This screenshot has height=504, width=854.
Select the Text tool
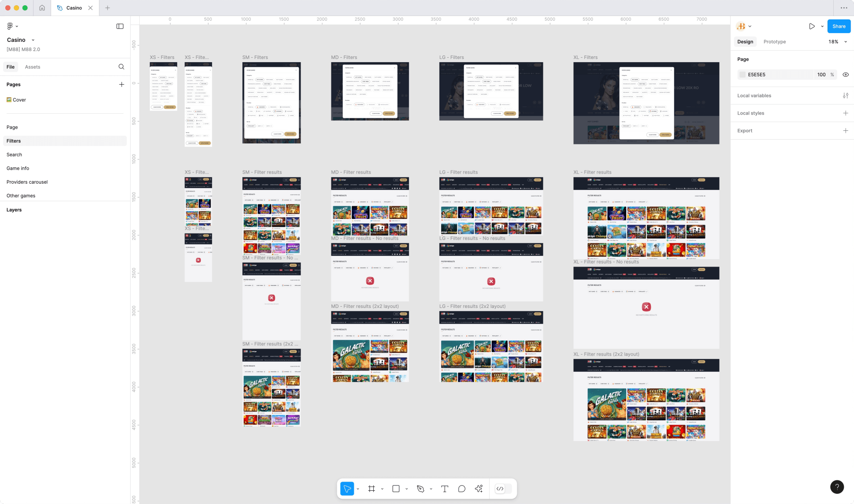[445, 488]
